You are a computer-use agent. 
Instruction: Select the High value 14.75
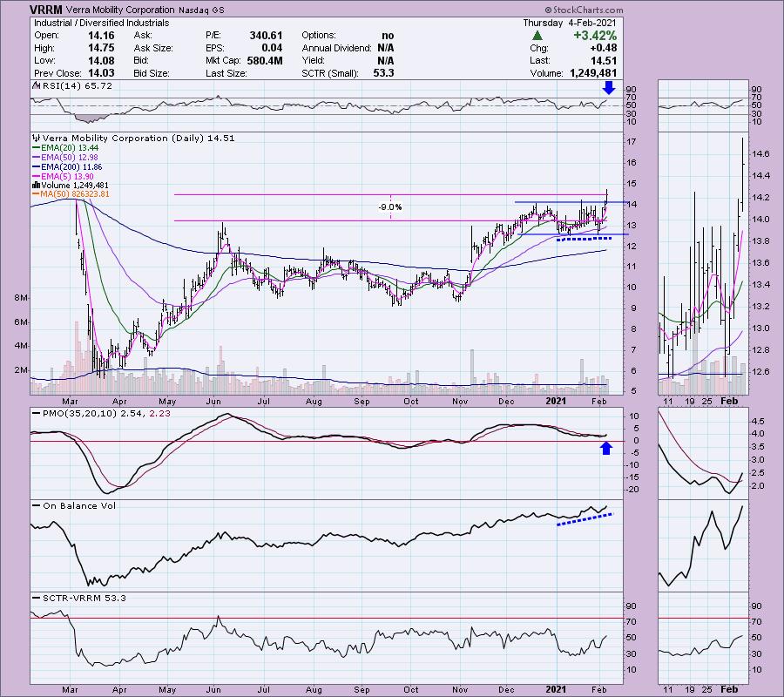tap(101, 48)
